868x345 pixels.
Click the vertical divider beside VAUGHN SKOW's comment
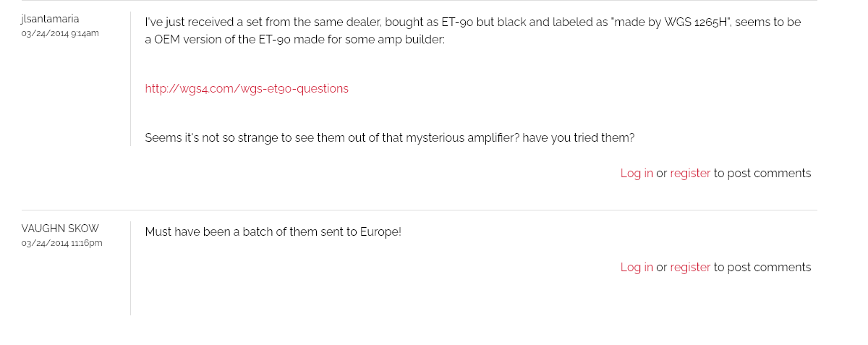[130, 268]
